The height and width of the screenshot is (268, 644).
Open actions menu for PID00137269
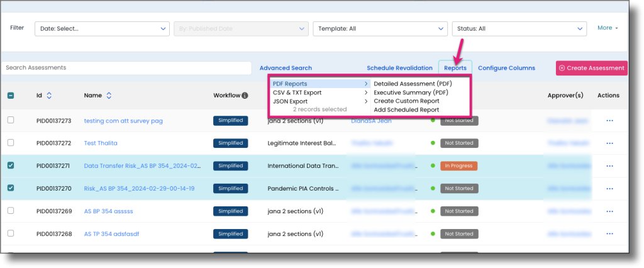point(609,211)
